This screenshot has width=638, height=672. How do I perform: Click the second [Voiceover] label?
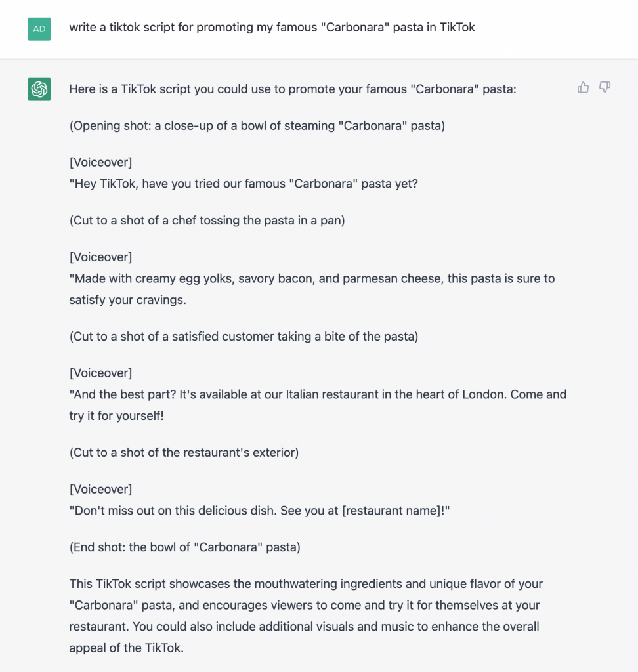tap(101, 257)
